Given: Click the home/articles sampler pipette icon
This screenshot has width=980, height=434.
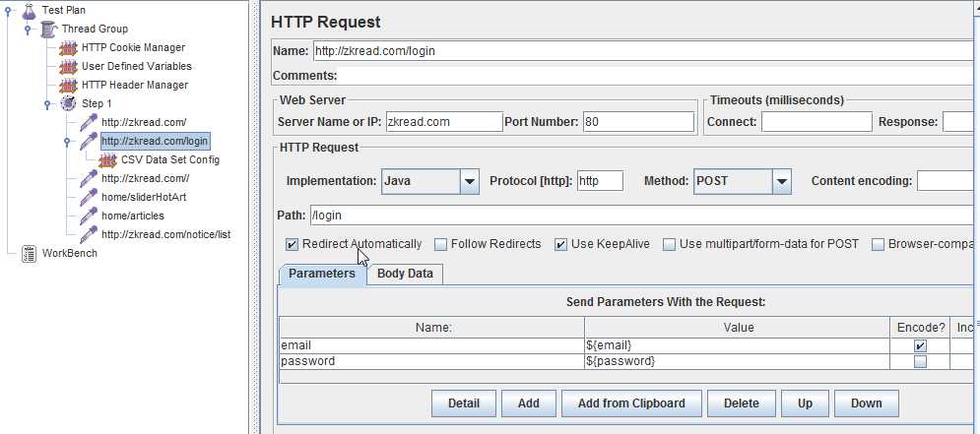Looking at the screenshot, I should [89, 216].
